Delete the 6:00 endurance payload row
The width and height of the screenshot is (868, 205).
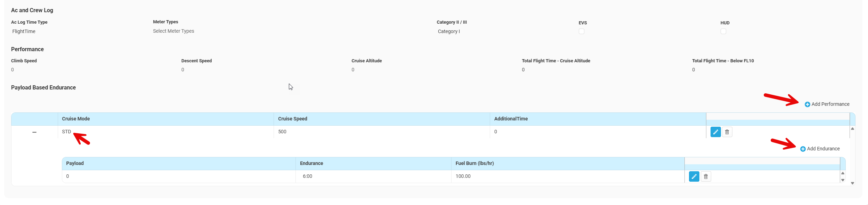[706, 177]
